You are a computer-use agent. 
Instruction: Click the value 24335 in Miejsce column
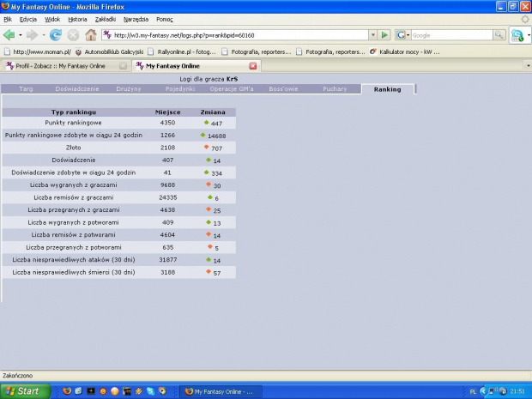(168, 197)
